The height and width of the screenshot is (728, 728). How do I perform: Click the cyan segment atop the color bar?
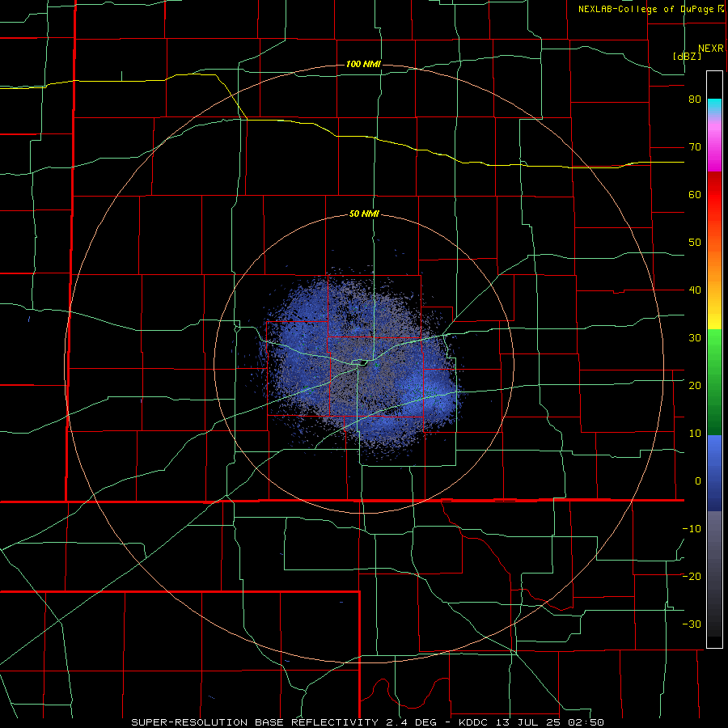(x=714, y=106)
